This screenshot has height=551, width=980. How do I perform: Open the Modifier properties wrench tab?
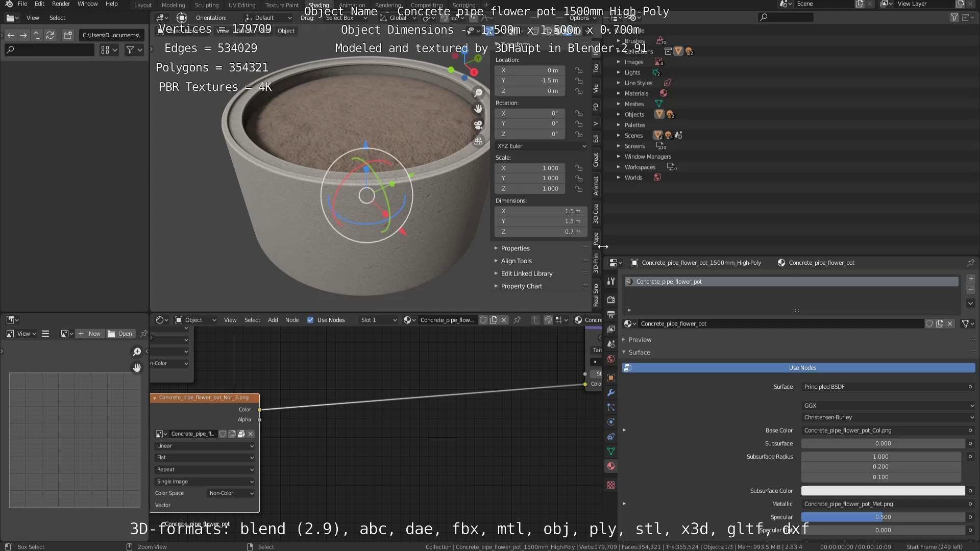pyautogui.click(x=611, y=393)
